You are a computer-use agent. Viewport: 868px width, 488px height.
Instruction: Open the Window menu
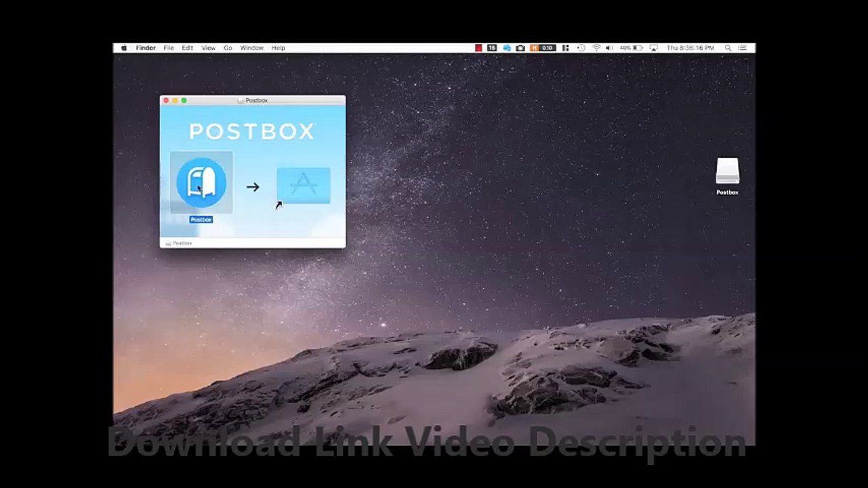coord(252,48)
